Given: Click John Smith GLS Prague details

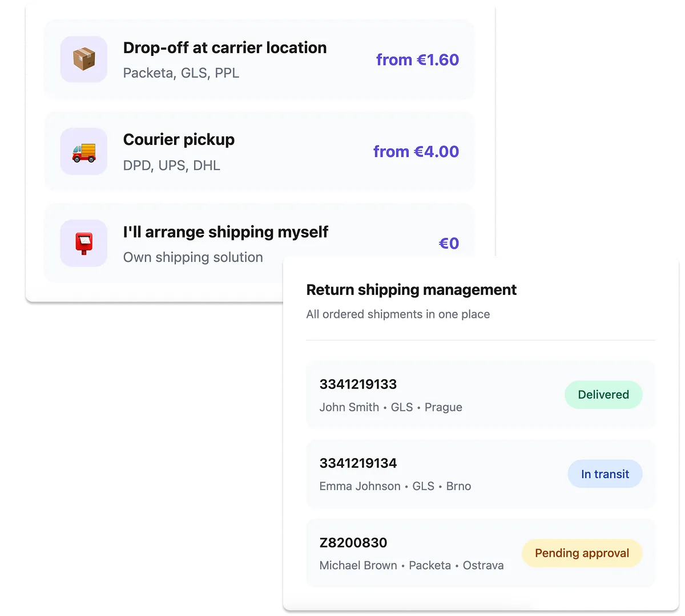Looking at the screenshot, I should pyautogui.click(x=390, y=407).
